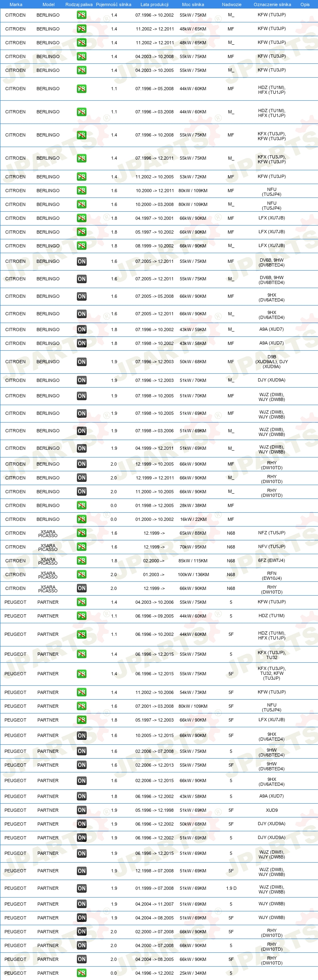This screenshot has width=318, height=980.
Task: Click ON icon in Partner 12.1998 -> 07.2008 row
Action: [82, 871]
